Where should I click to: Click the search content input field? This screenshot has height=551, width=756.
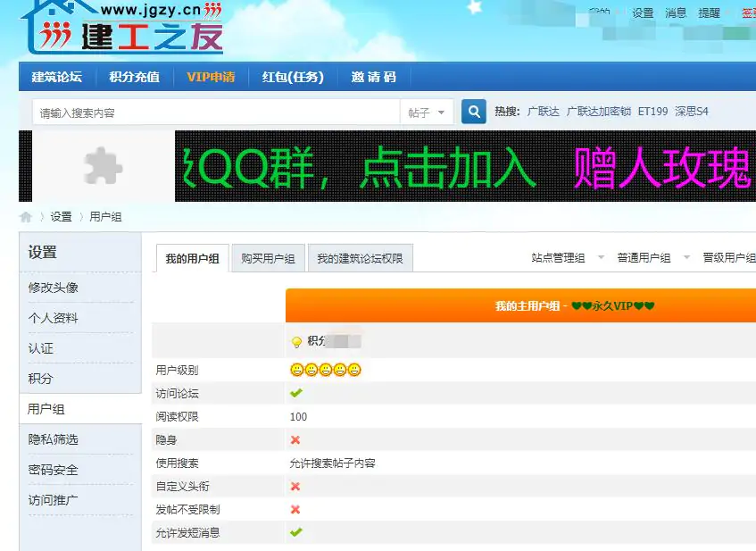pyautogui.click(x=216, y=113)
